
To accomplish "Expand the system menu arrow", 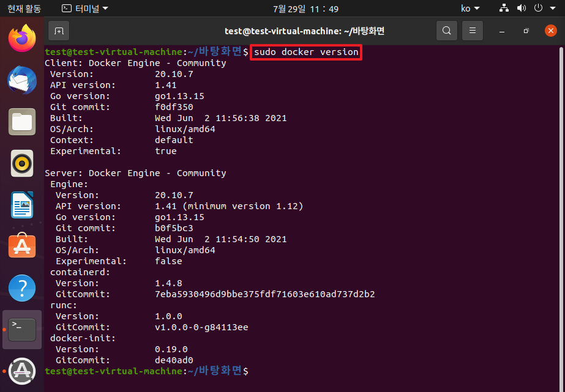I will [x=553, y=9].
